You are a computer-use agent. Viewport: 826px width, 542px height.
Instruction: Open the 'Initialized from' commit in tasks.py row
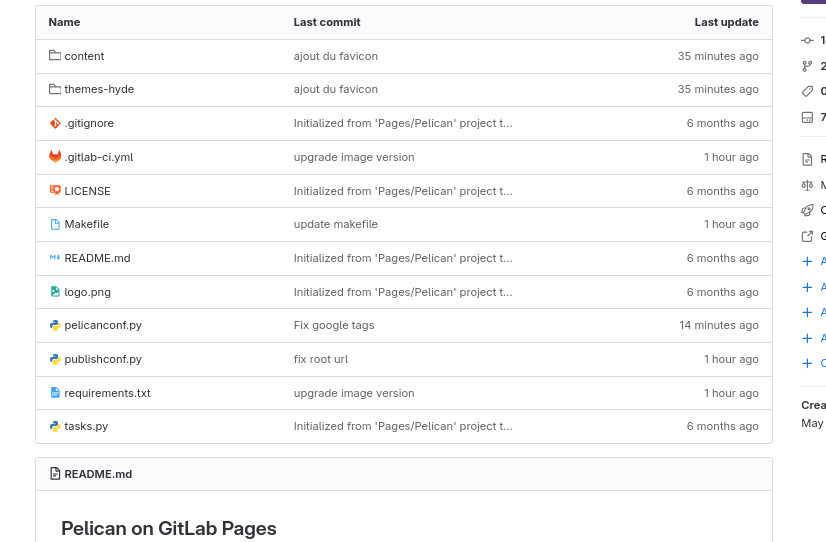click(x=403, y=426)
